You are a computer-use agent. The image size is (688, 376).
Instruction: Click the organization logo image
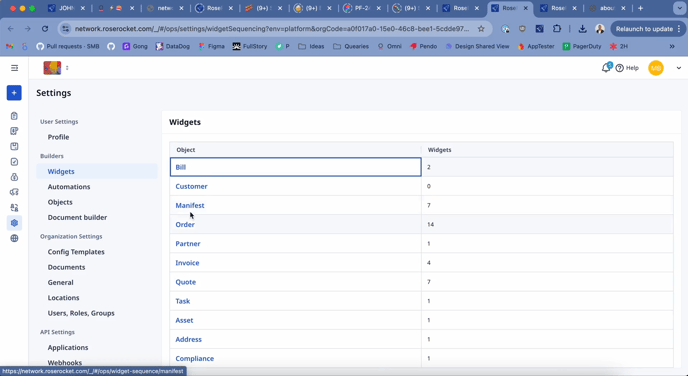pyautogui.click(x=52, y=68)
